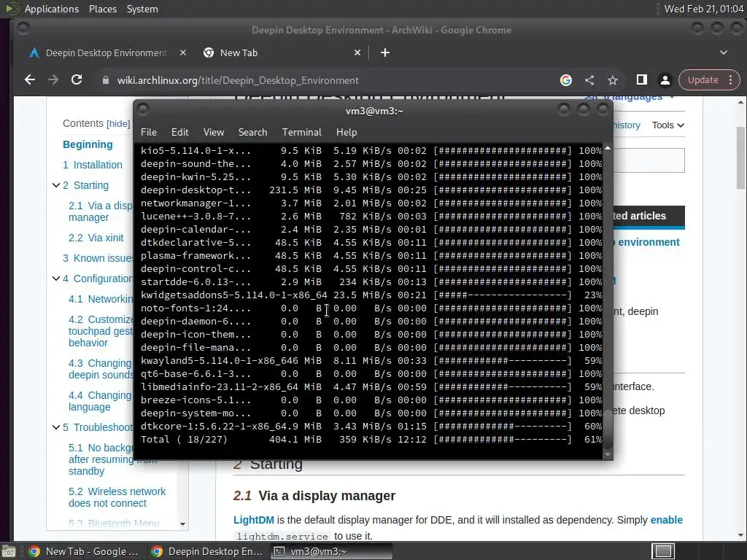Viewport: 747px width, 560px height.
Task: Hide the Contents sidebar
Action: (118, 124)
